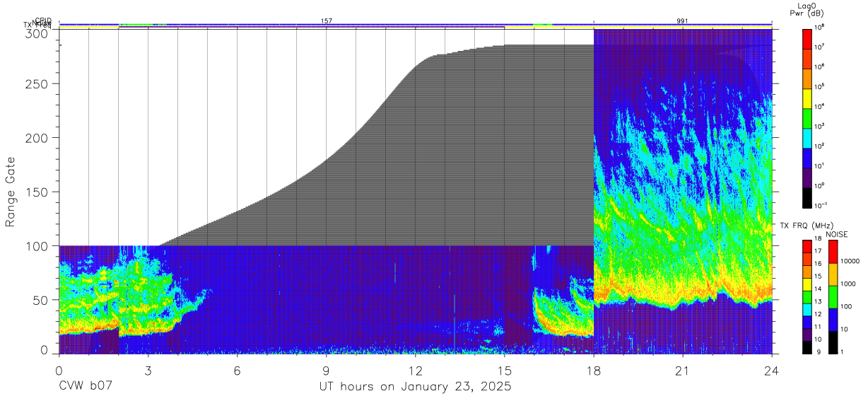Image resolution: width=868 pixels, height=401 pixels.
Task: Click the top noise strip above the plot
Action: click(415, 24)
